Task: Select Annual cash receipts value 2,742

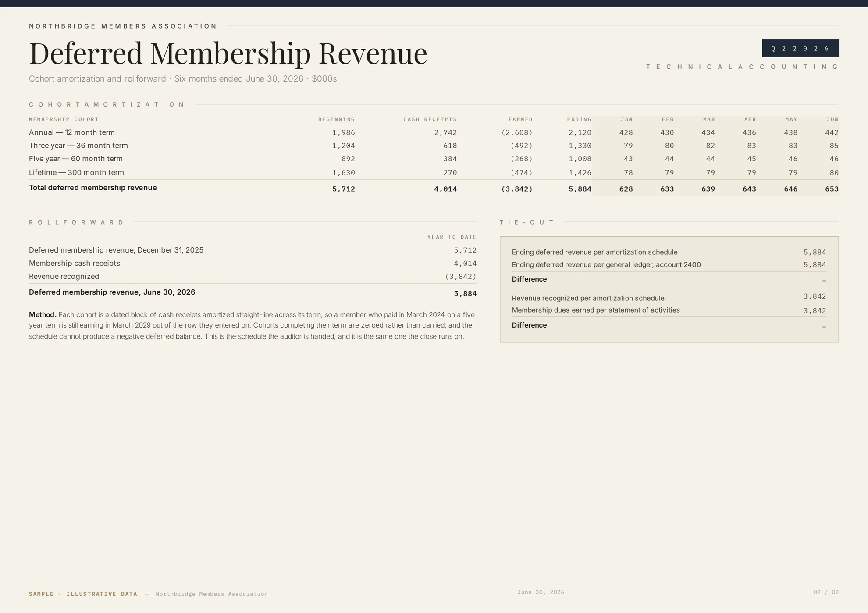Action: (x=445, y=132)
